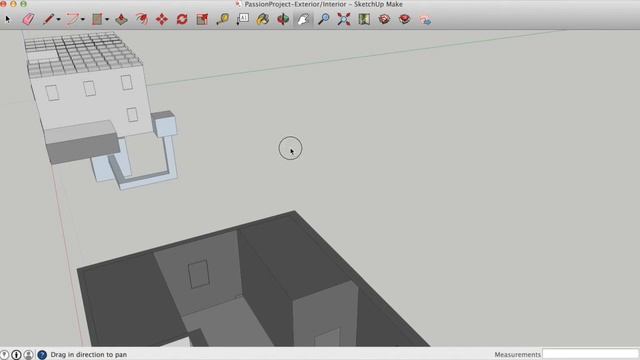640x360 pixels.
Task: Activate the Scale tool
Action: (202, 19)
